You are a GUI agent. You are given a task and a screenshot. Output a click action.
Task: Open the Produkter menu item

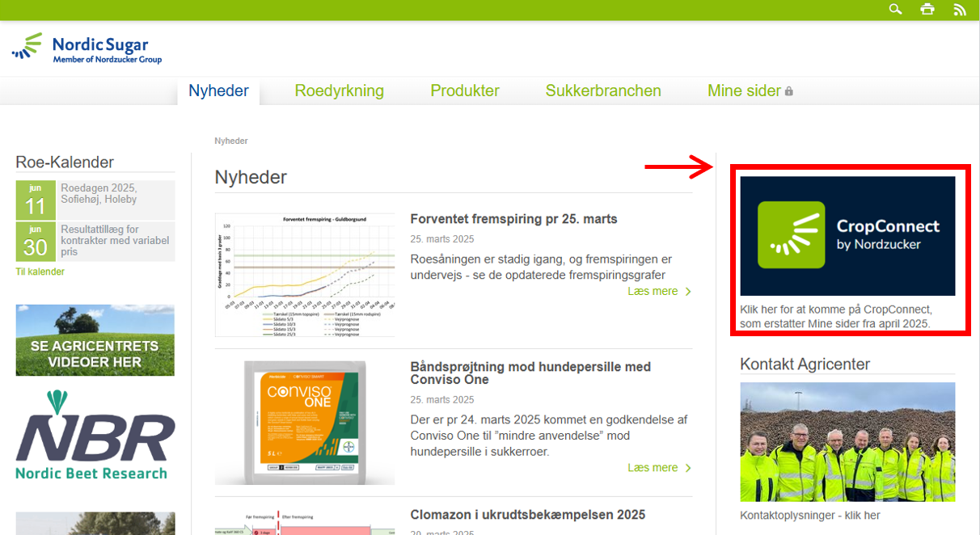465,91
